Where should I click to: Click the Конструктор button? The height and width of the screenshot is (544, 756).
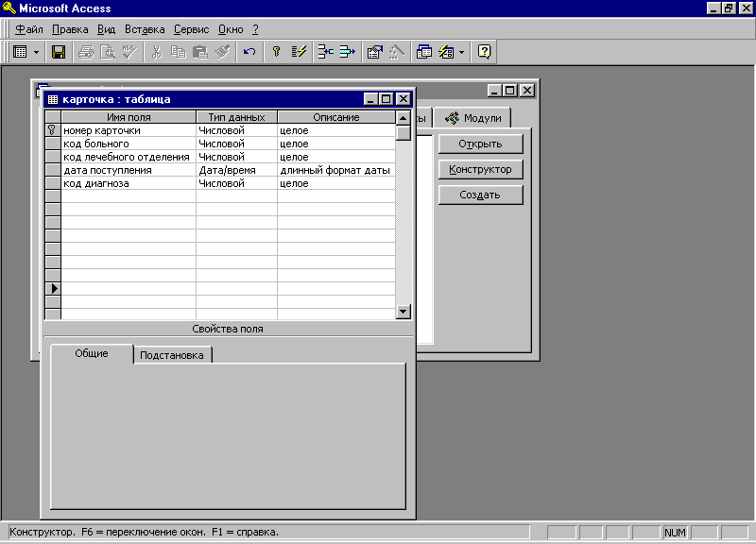(480, 169)
